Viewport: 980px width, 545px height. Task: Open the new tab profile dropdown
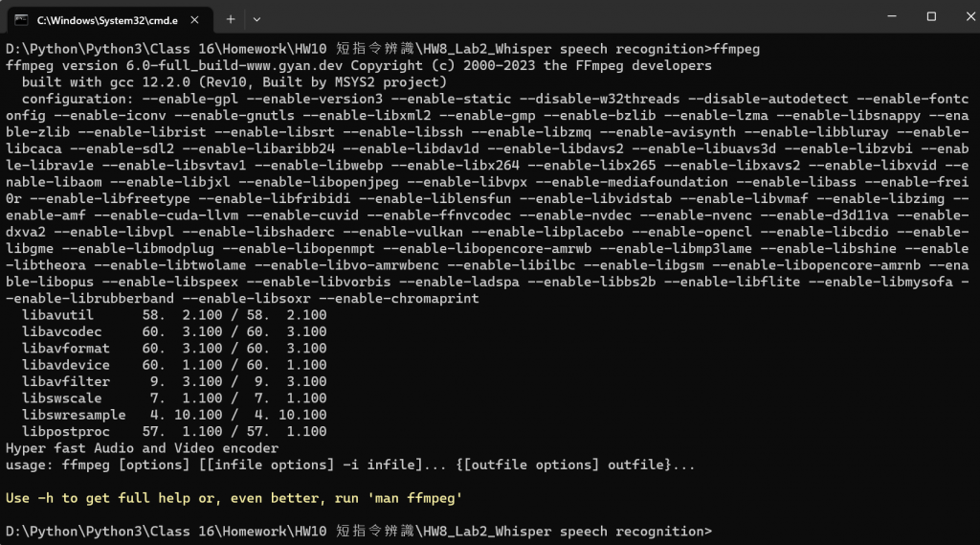pos(256,19)
